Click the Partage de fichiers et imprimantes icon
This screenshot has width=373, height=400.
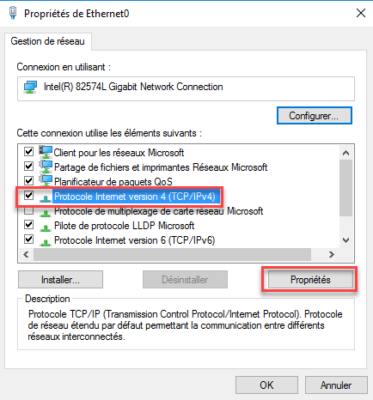45,167
